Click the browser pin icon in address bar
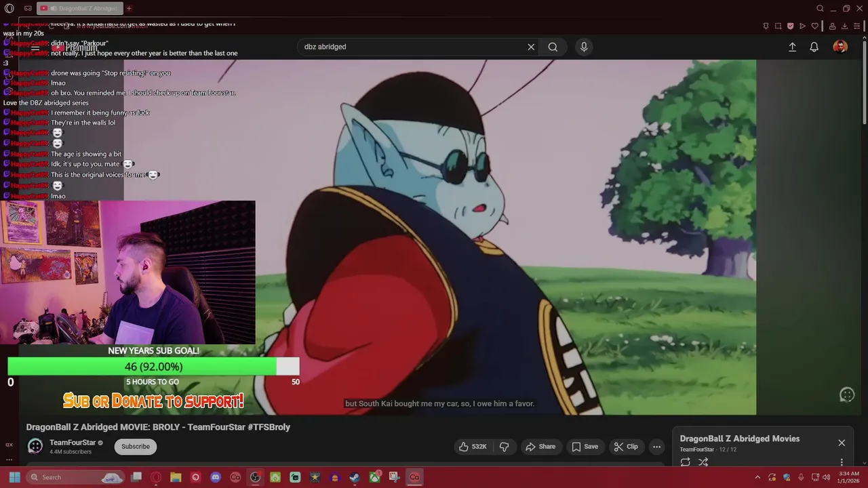This screenshot has width=868, height=488. click(x=766, y=26)
